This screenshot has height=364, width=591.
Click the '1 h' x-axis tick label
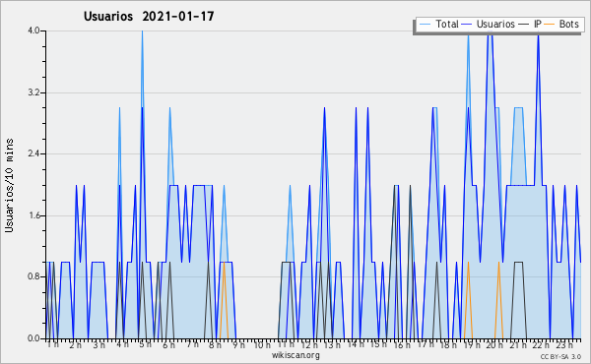pos(53,344)
